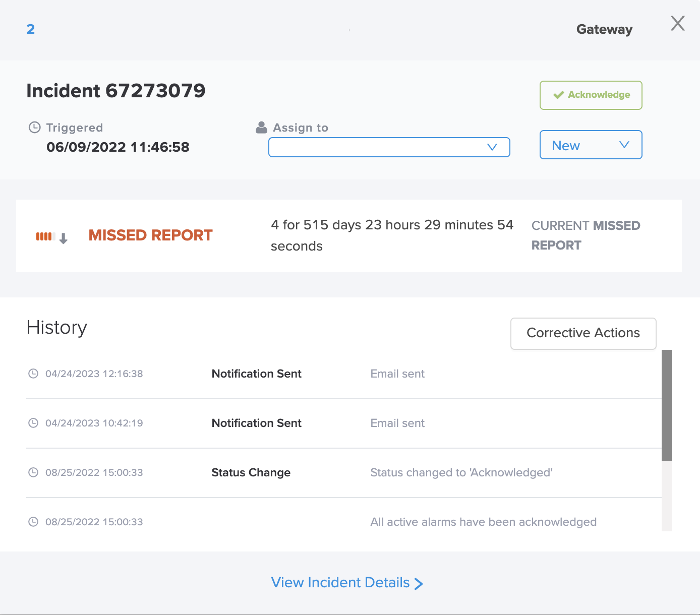700x615 pixels.
Task: Click the green checkmark in Acknowledge
Action: tap(558, 95)
